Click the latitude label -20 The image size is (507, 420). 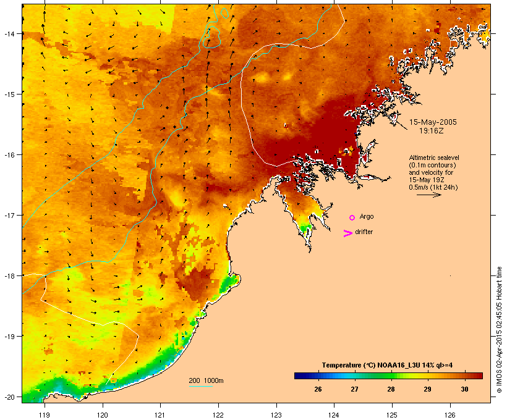[x=9, y=397]
